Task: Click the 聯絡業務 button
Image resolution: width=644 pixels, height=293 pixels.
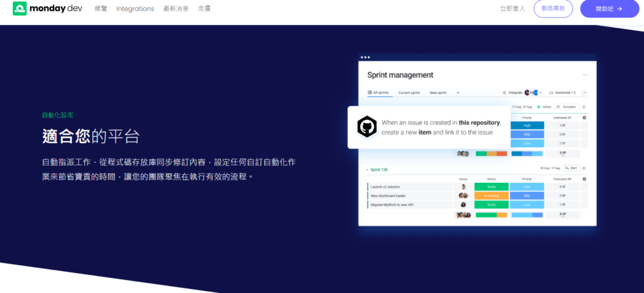Action: (x=553, y=9)
